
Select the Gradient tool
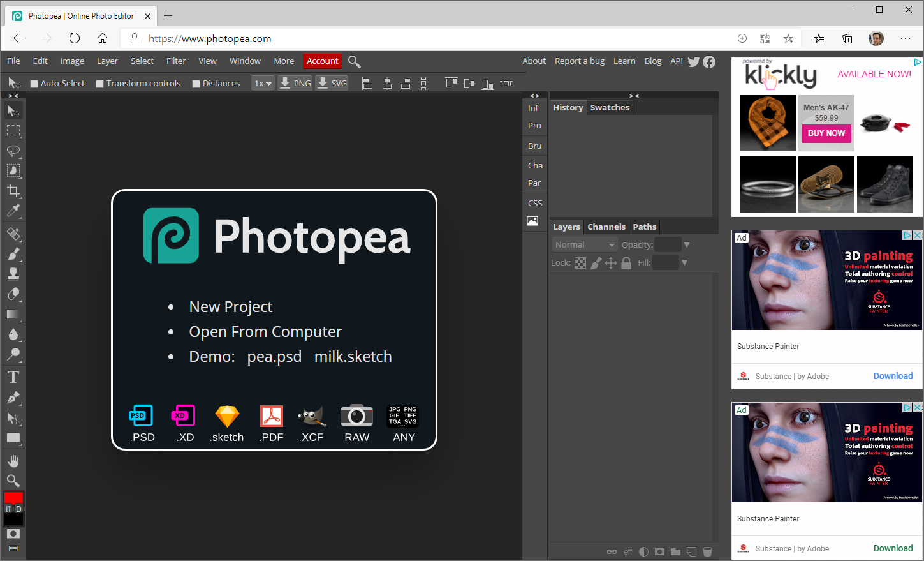tap(13, 314)
